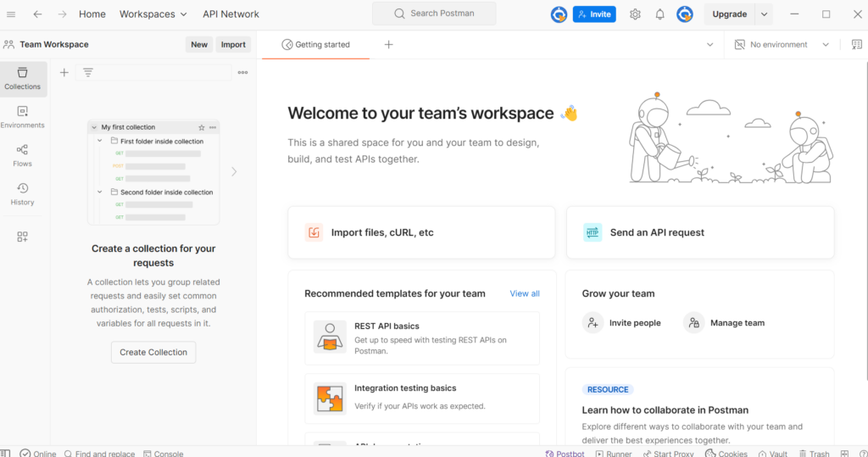Switch to Flows in the sidebar
The height and width of the screenshot is (457, 868).
coord(23,156)
